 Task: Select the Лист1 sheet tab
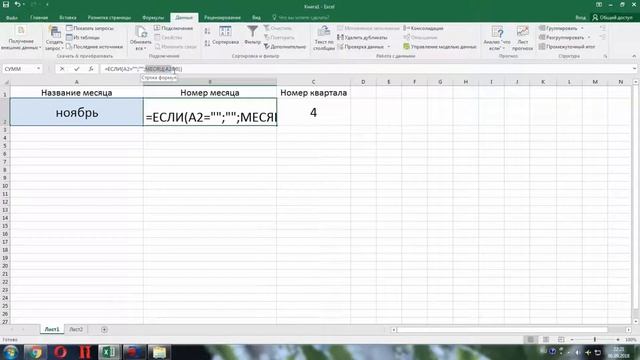(x=52, y=329)
